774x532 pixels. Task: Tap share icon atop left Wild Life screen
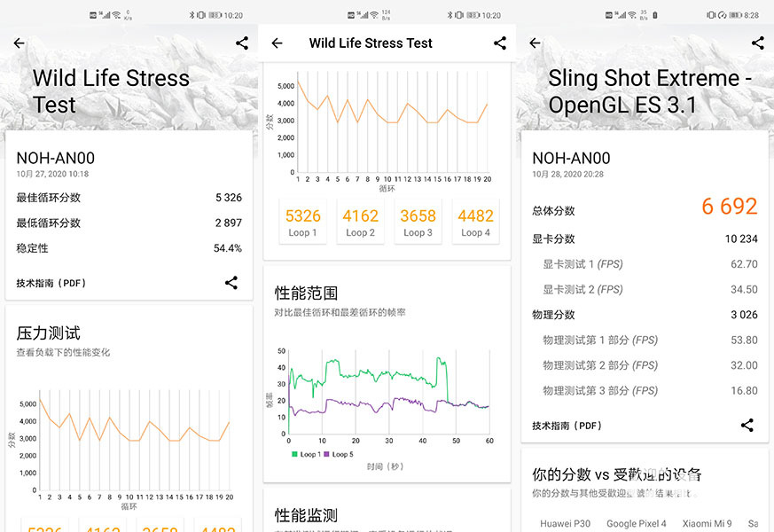(x=242, y=43)
